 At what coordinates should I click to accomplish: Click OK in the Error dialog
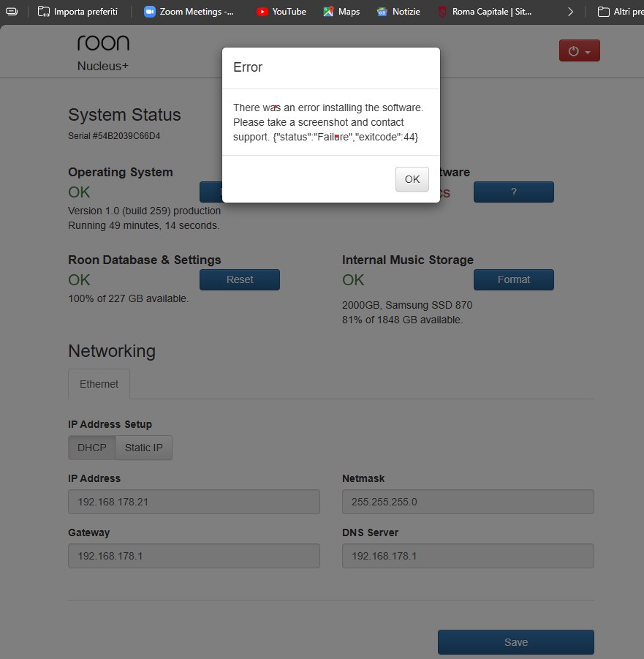412,179
